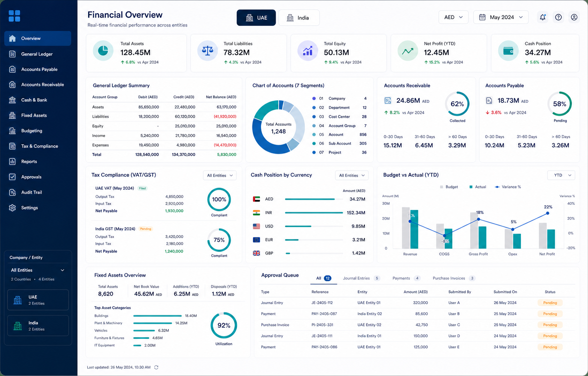Open the YTD dropdown in Budget vs Actual

(x=561, y=175)
